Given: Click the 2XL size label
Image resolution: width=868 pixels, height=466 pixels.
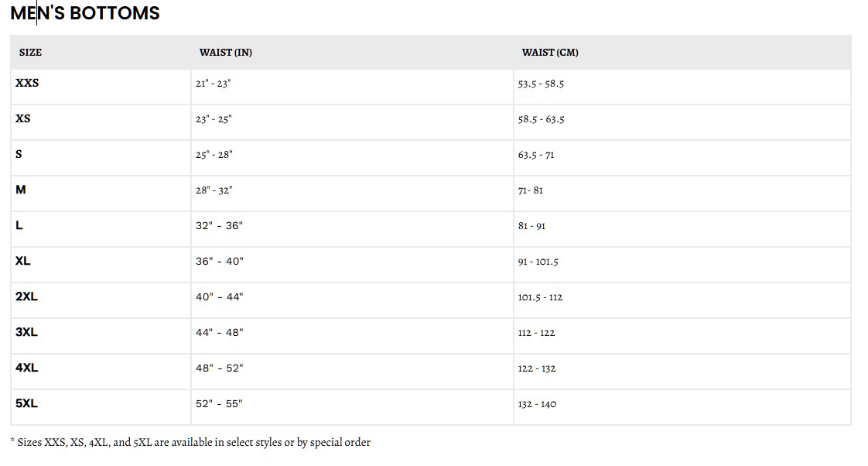Looking at the screenshot, I should pyautogui.click(x=26, y=296).
